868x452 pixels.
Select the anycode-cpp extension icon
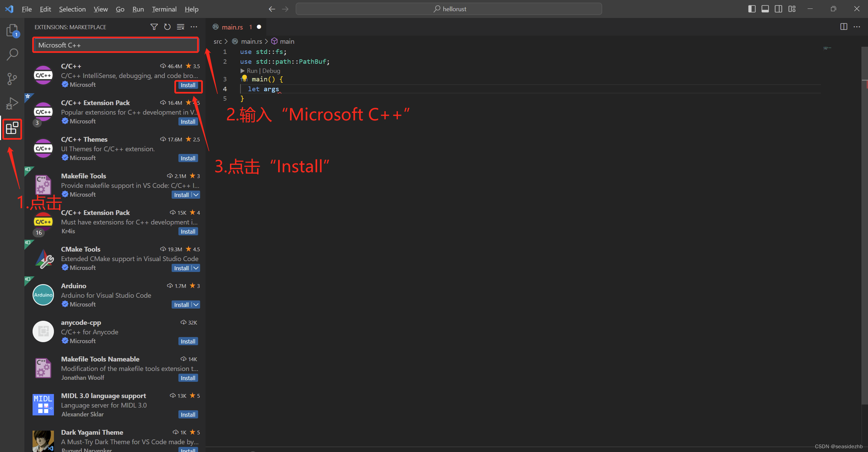coord(43,331)
